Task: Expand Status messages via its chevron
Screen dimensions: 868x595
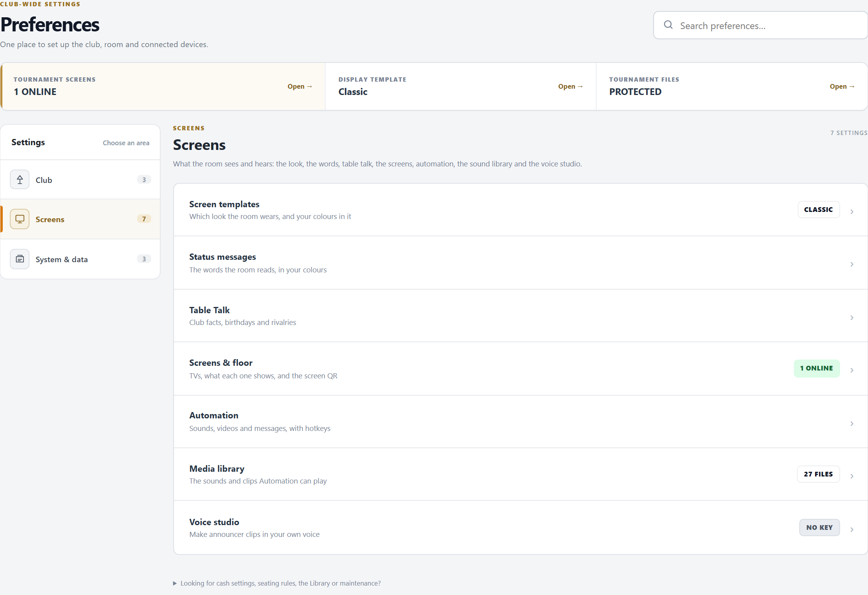Action: 852,264
